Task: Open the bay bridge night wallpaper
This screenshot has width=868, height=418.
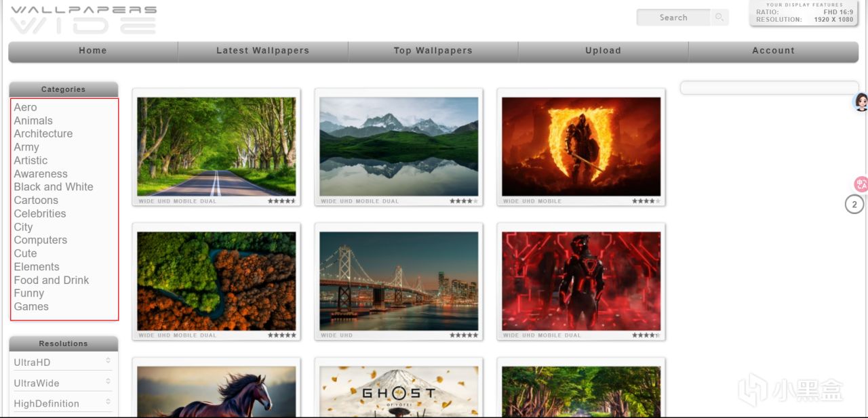Action: 399,281
